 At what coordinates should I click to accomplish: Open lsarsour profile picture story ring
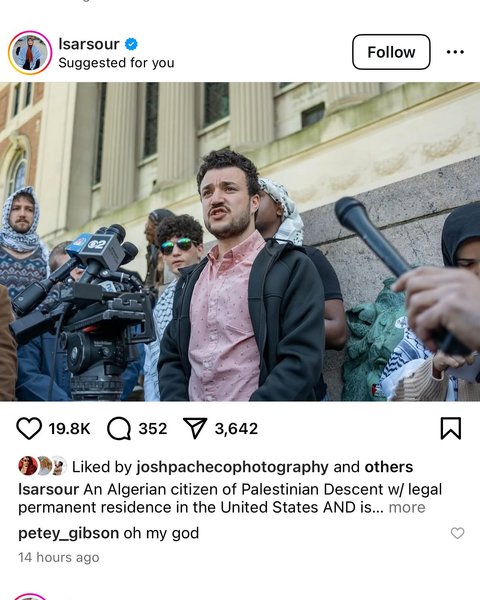coord(30,53)
